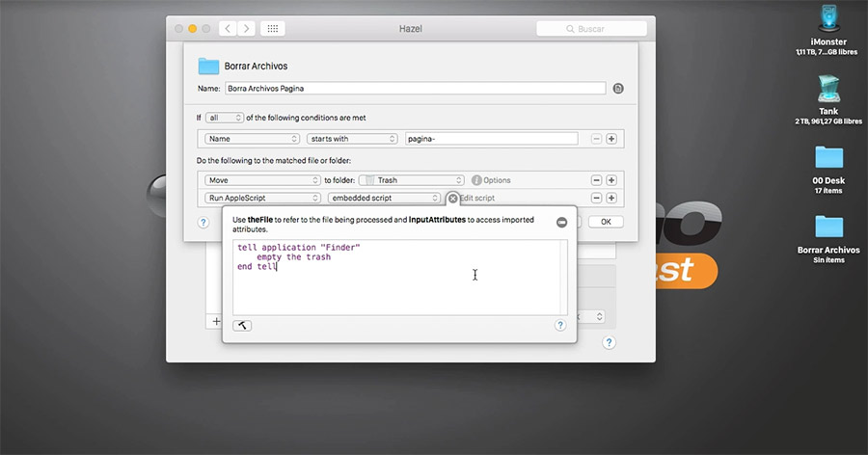Screen dimensions: 868x455
Task: Open help with question mark in rule sheet
Action: (x=203, y=223)
